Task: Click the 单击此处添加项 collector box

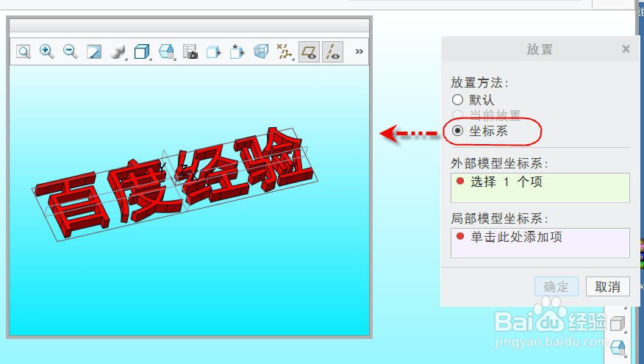Action: pyautogui.click(x=540, y=243)
